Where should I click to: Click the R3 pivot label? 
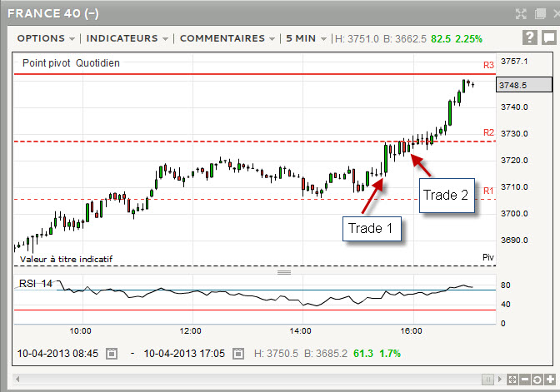[488, 65]
